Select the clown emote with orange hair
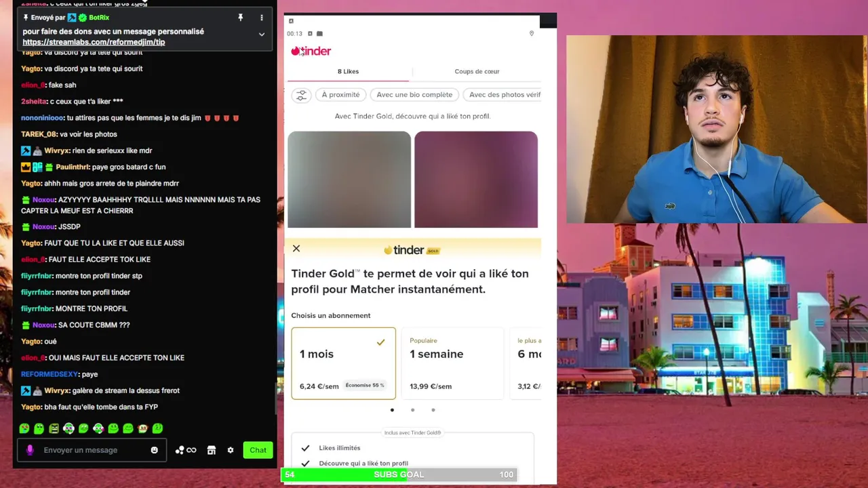This screenshot has width=868, height=488. pos(143,428)
